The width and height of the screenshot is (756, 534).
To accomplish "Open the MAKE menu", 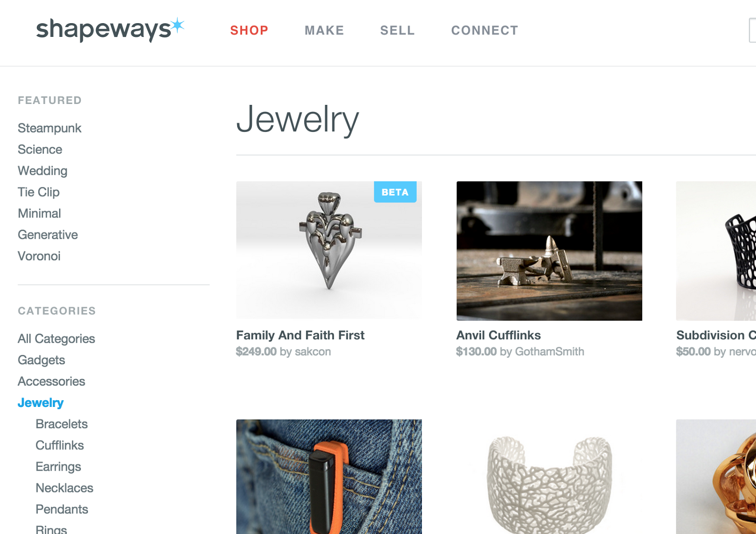I will pos(325,31).
